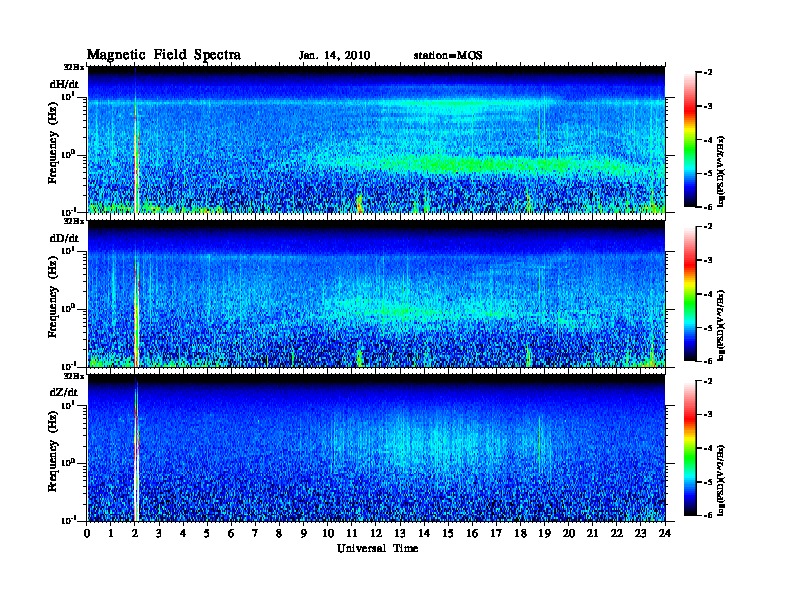Click the "19" hour tick label
Viewport: 792px width, 612px height.
(544, 533)
